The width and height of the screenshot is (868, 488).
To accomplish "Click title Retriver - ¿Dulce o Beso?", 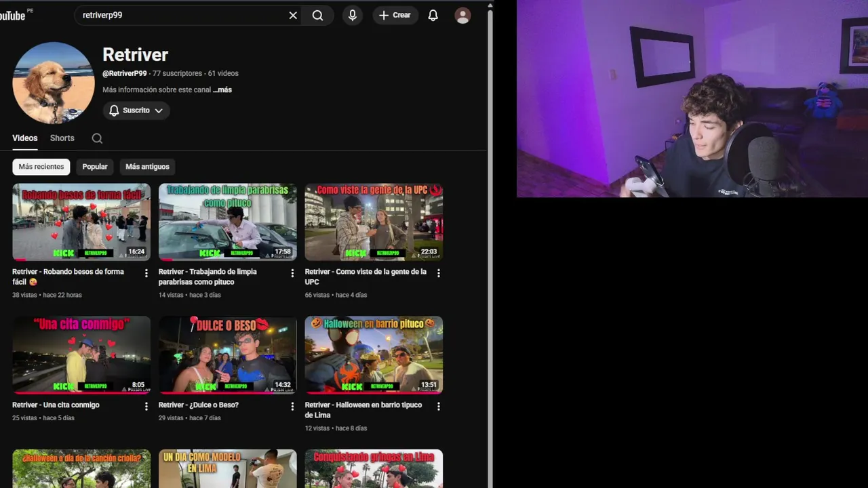I will click(199, 405).
